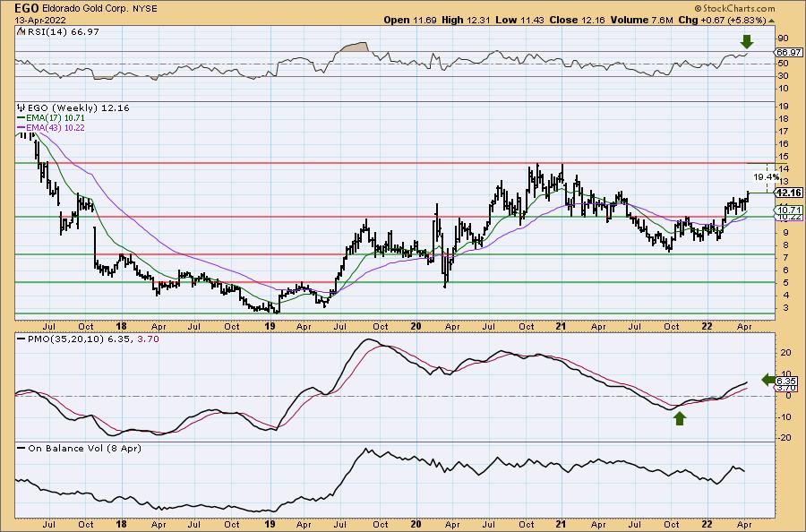Viewport: 806px width, 532px height.
Task: Click the 19.4% upside annotation label
Action: pyautogui.click(x=766, y=176)
